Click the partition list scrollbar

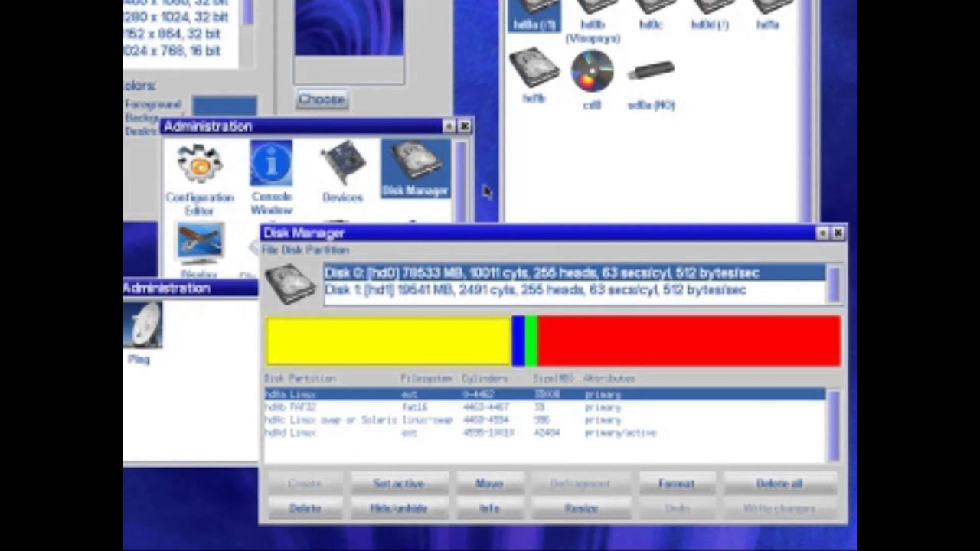[x=833, y=425]
